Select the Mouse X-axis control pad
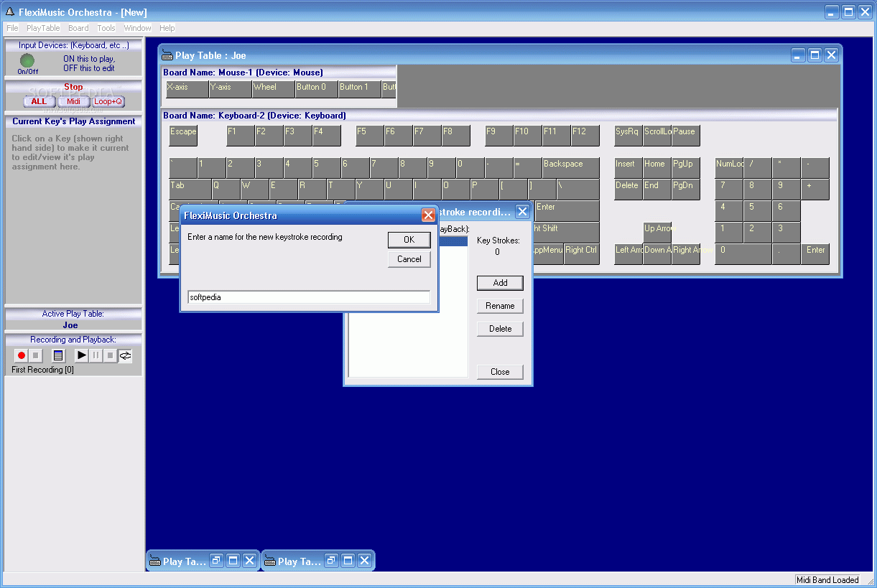Viewport: 877px width, 588px height. (187, 89)
